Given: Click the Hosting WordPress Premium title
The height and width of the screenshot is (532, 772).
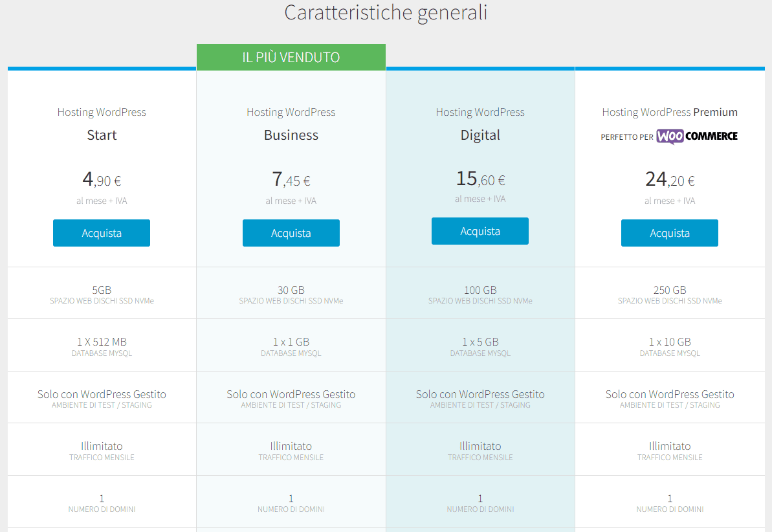Looking at the screenshot, I should click(x=669, y=112).
